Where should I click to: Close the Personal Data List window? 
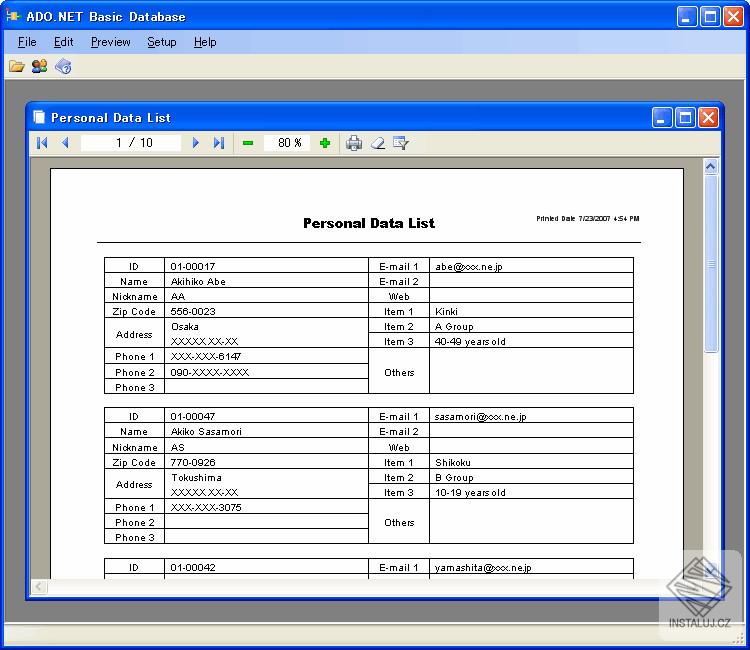coord(708,118)
